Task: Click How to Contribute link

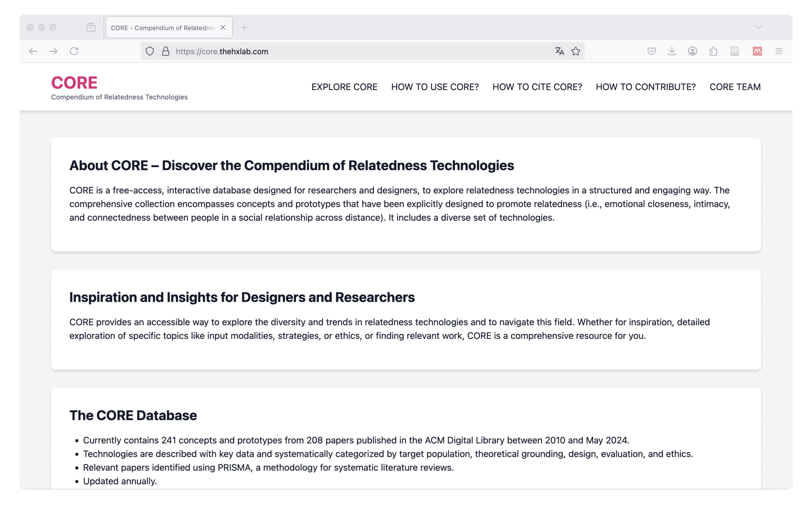Action: click(645, 87)
